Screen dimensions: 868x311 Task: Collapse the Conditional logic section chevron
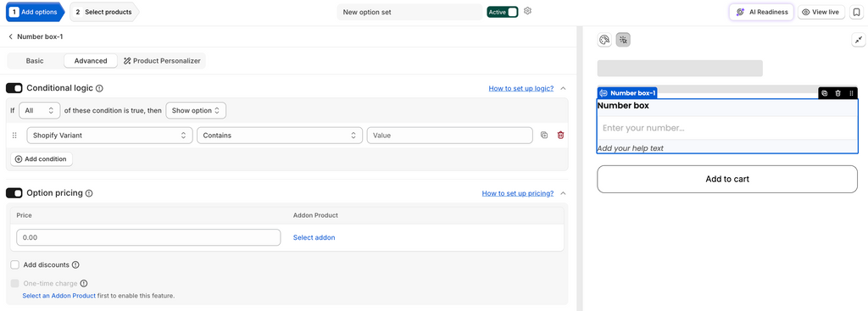coord(563,88)
